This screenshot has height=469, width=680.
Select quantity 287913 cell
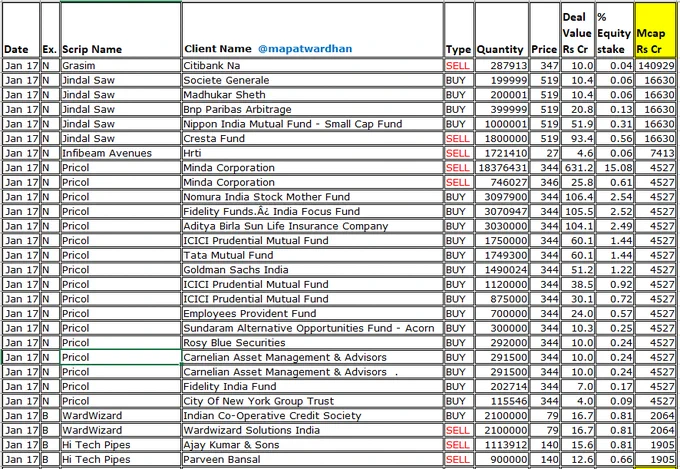[x=502, y=66]
